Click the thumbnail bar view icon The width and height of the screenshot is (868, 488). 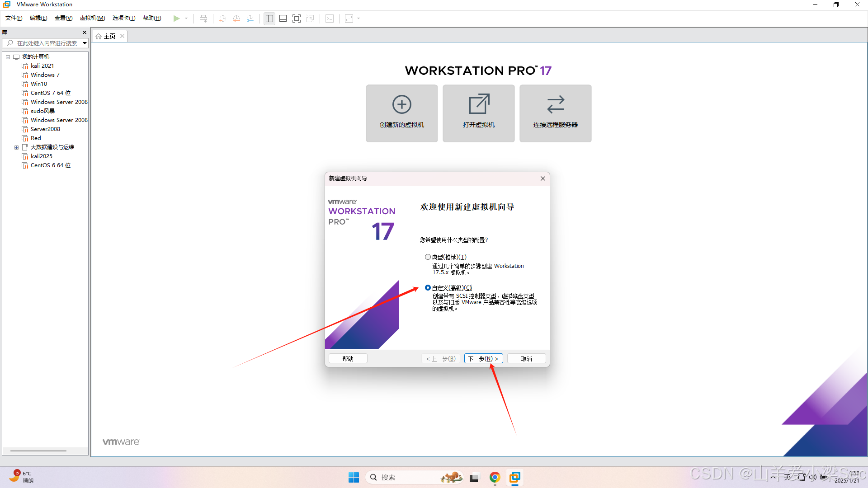coord(283,19)
